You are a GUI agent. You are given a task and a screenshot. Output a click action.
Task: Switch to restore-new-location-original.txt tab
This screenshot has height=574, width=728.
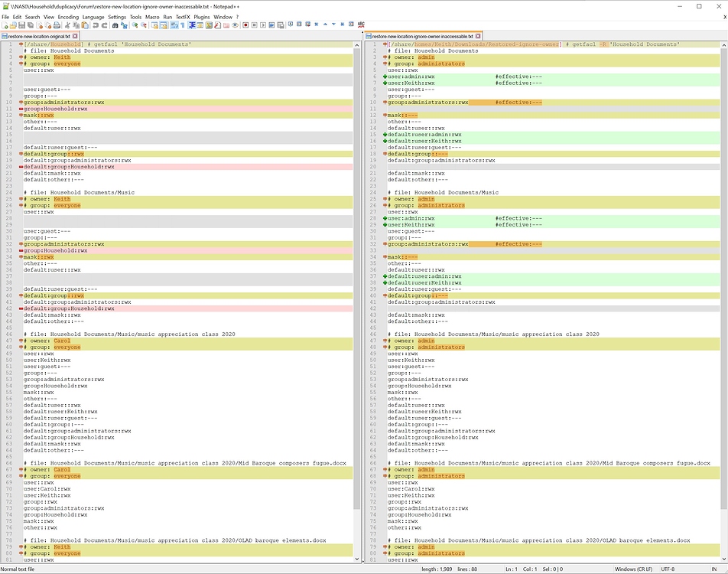tap(39, 36)
